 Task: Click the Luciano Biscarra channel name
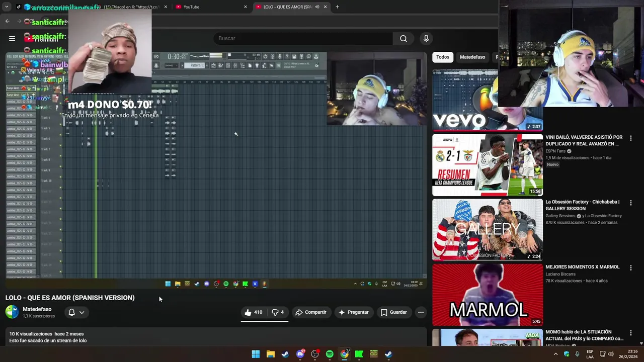point(560,274)
